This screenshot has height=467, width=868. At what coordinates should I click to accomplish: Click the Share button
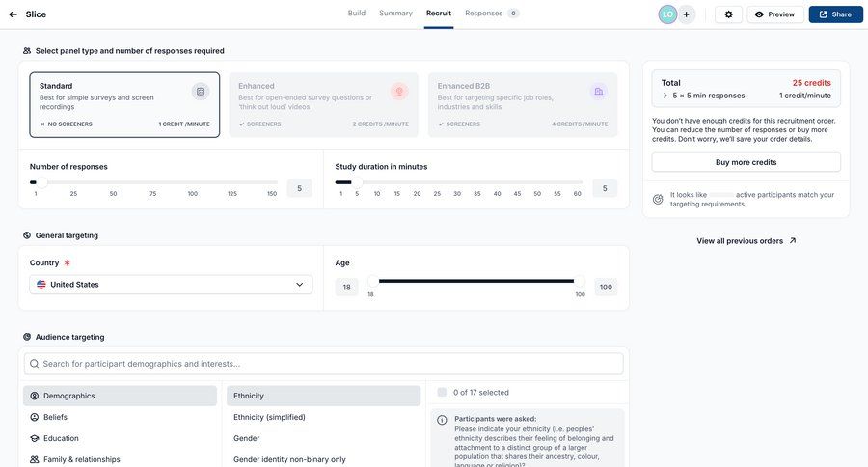[835, 14]
